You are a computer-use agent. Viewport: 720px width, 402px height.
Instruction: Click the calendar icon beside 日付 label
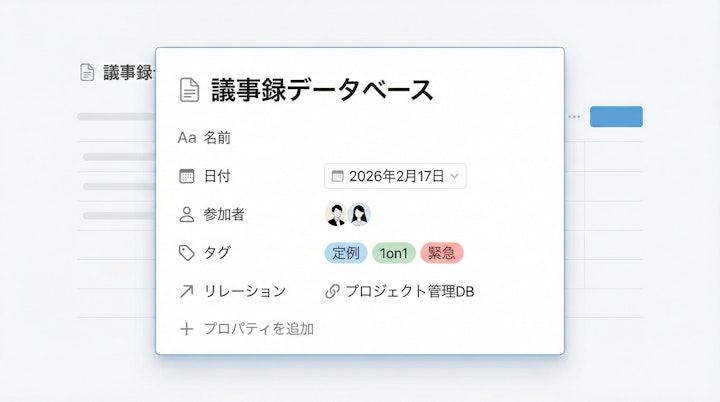186,176
